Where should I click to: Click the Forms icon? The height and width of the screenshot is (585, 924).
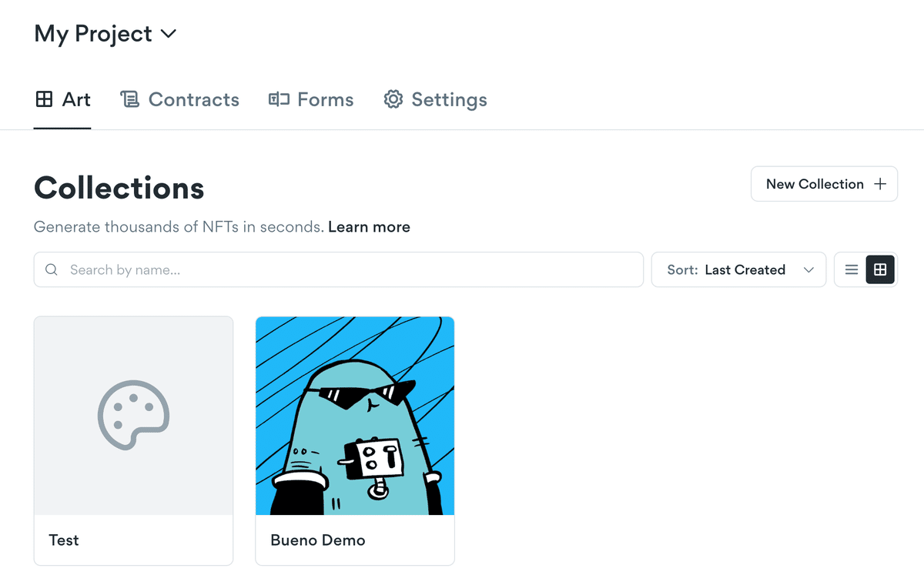pyautogui.click(x=279, y=99)
